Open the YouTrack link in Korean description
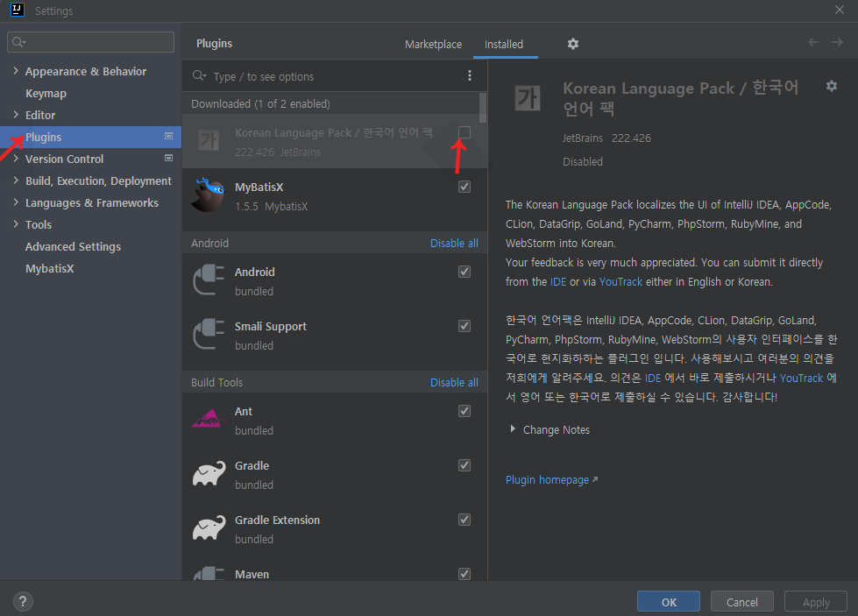Screen dimensions: 858x616 (x=801, y=378)
